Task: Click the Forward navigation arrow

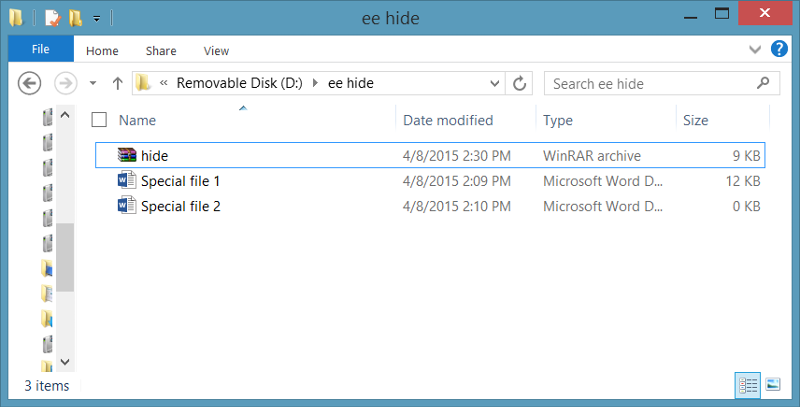Action: [x=66, y=83]
